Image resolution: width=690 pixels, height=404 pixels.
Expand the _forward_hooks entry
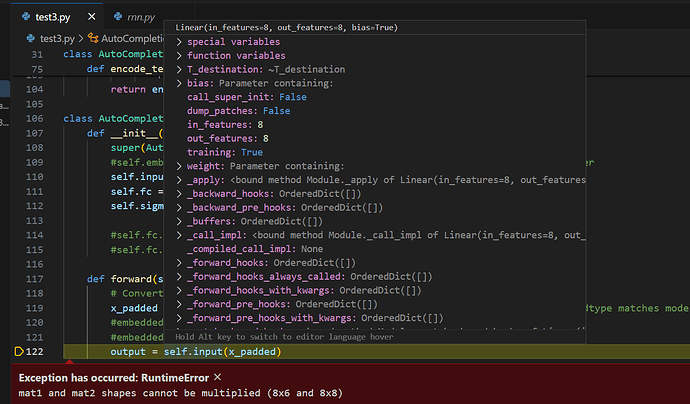pyautogui.click(x=179, y=264)
